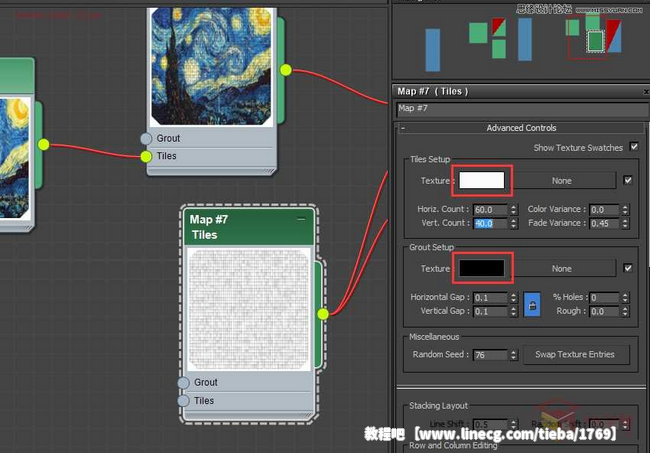Adjust the Rough spinner

click(x=625, y=311)
